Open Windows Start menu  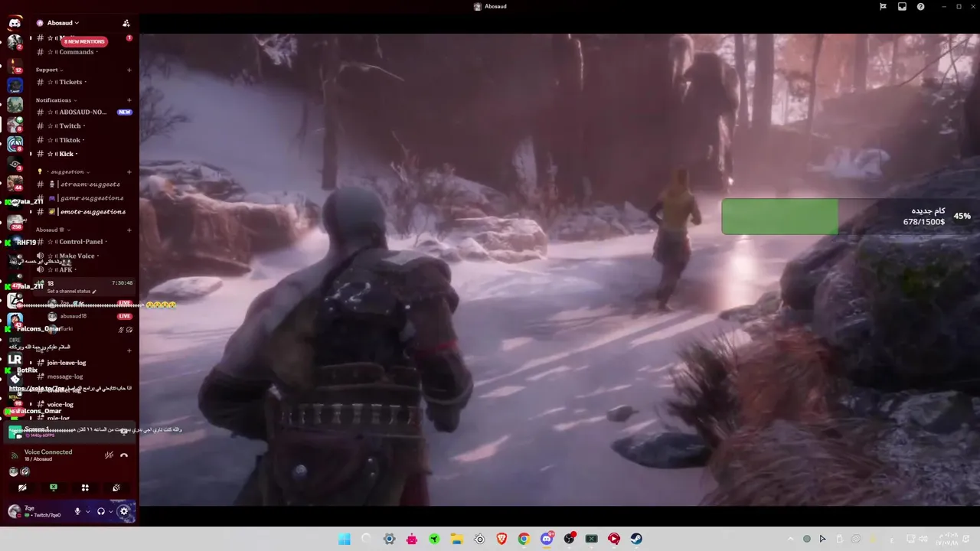(345, 539)
